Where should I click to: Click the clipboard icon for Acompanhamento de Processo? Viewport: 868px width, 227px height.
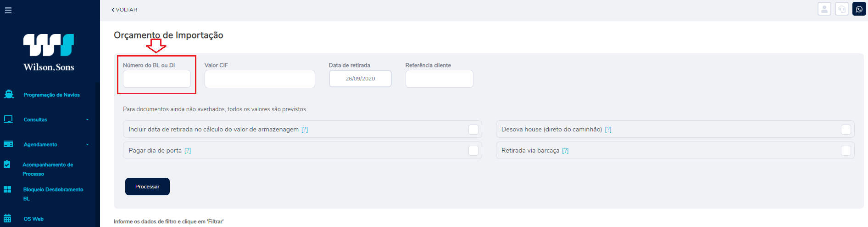(7, 164)
